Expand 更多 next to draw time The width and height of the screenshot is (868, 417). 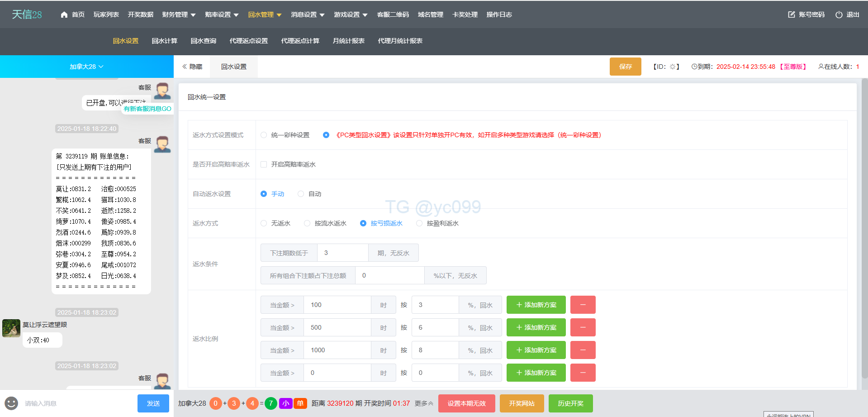tap(424, 403)
